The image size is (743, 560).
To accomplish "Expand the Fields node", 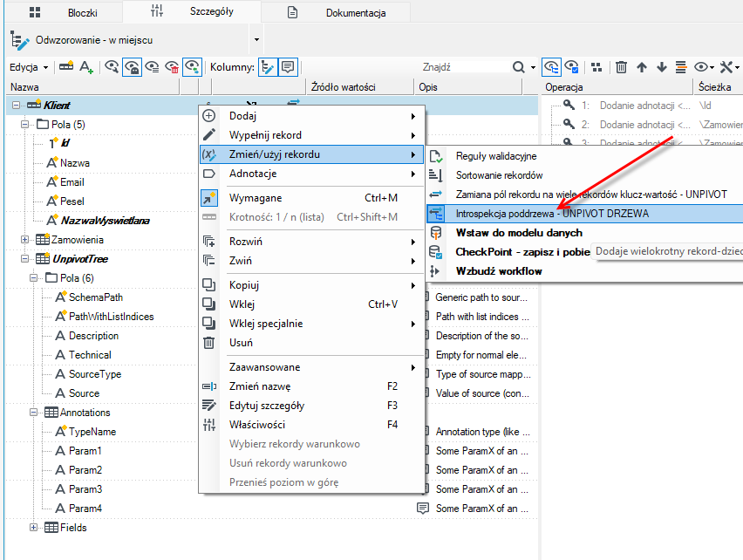I will coord(33,528).
